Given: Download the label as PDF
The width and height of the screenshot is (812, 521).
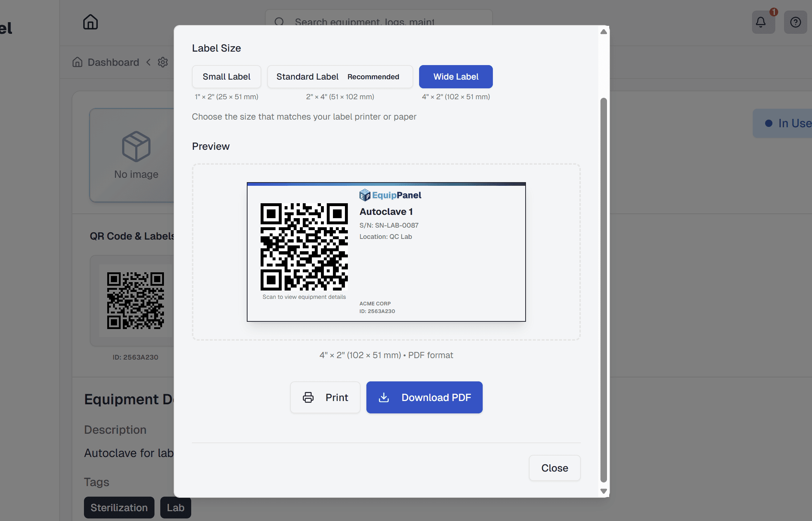Looking at the screenshot, I should [424, 397].
